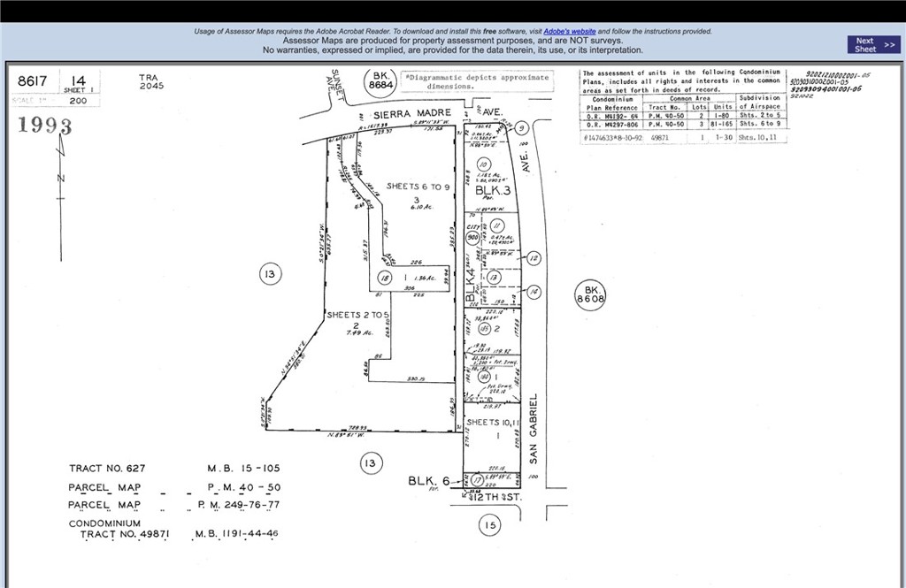Click circled marker 9 near Sierra Madre Ave

(x=522, y=128)
